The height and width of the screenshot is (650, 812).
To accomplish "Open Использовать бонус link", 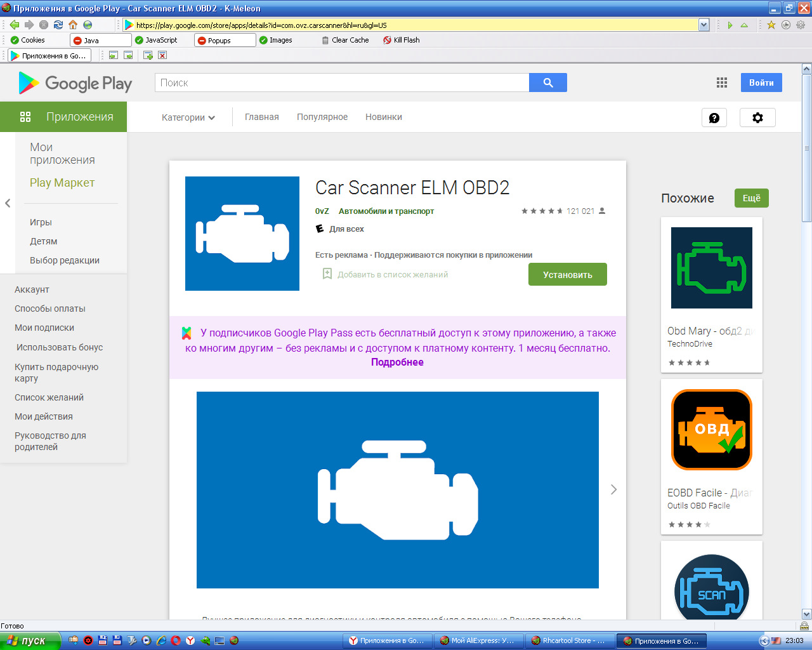I will [60, 347].
